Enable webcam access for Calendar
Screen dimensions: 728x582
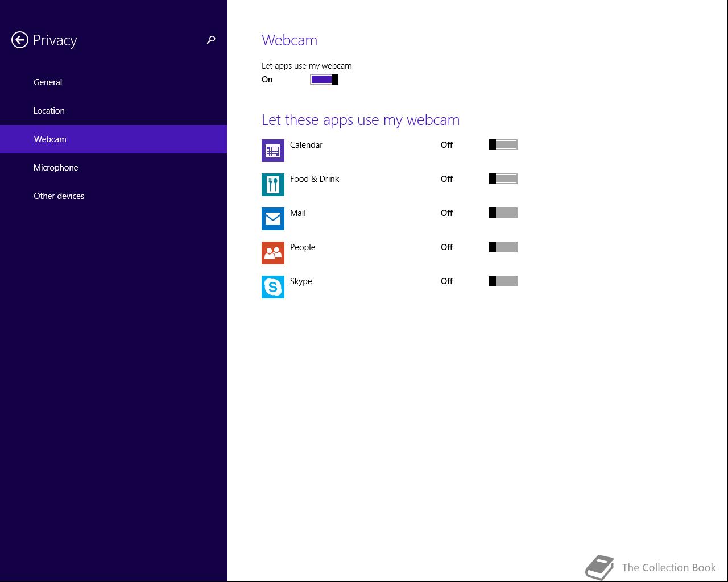click(x=503, y=145)
